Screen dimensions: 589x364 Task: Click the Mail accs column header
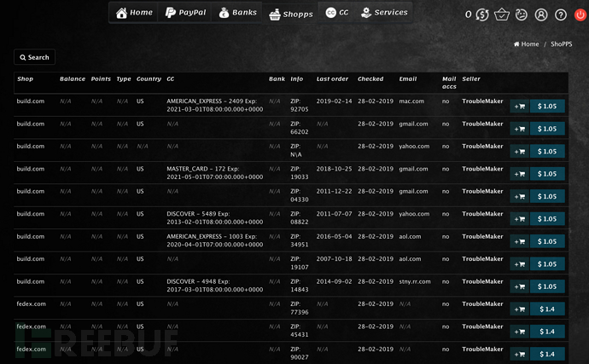pyautogui.click(x=449, y=83)
